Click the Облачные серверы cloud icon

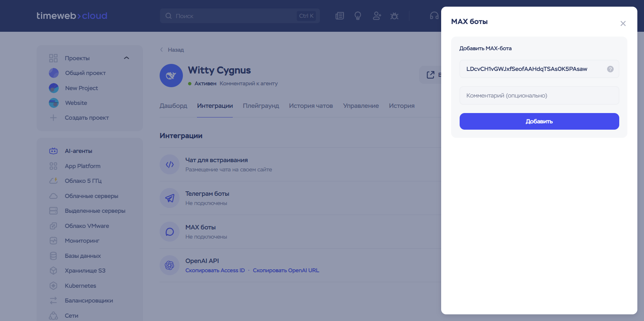click(54, 196)
